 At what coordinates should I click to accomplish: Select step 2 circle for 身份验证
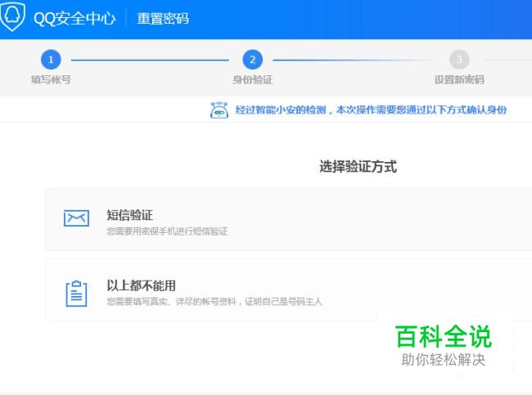coord(252,60)
